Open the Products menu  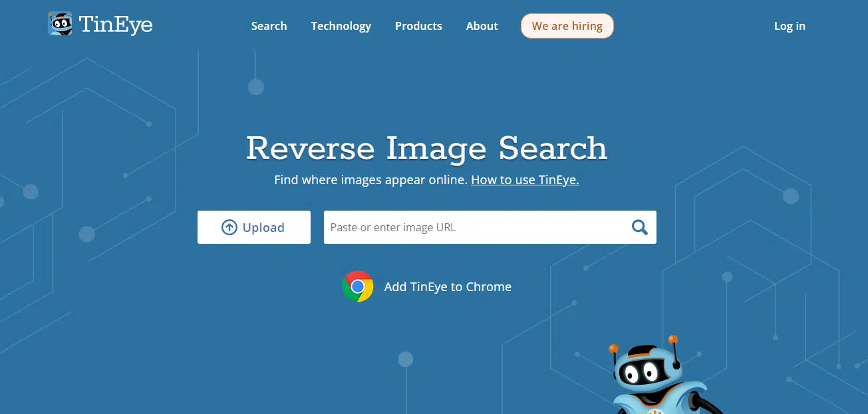pyautogui.click(x=418, y=26)
